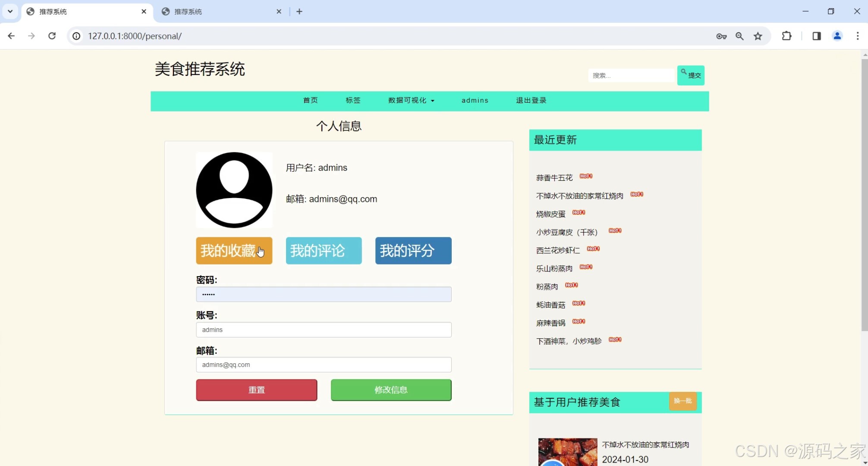Screen dimensions: 868x466
Task: Select the avatar profile image
Action: click(x=234, y=190)
